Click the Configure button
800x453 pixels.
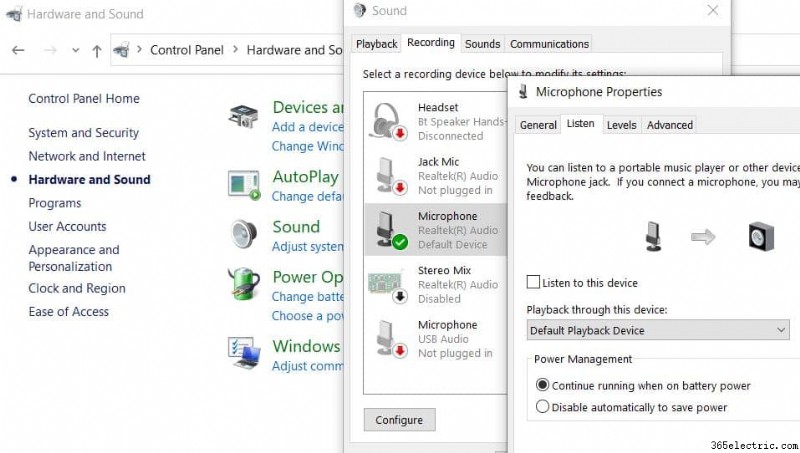pyautogui.click(x=399, y=420)
